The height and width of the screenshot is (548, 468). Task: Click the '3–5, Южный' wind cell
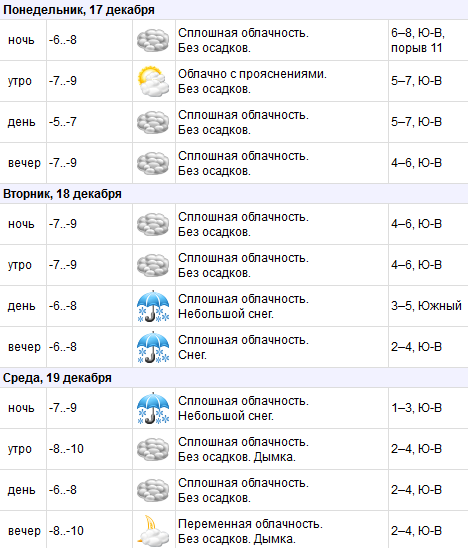pyautogui.click(x=426, y=306)
